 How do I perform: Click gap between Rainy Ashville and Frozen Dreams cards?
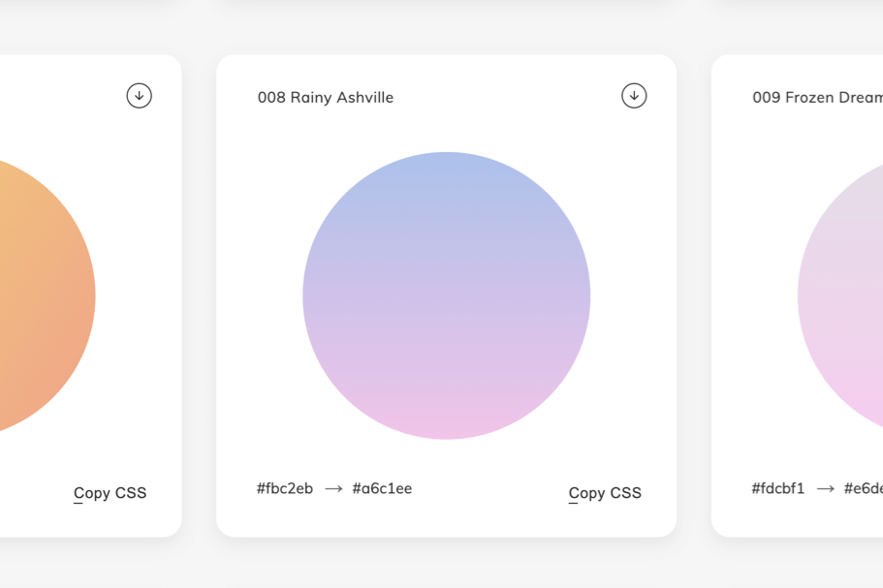click(694, 295)
